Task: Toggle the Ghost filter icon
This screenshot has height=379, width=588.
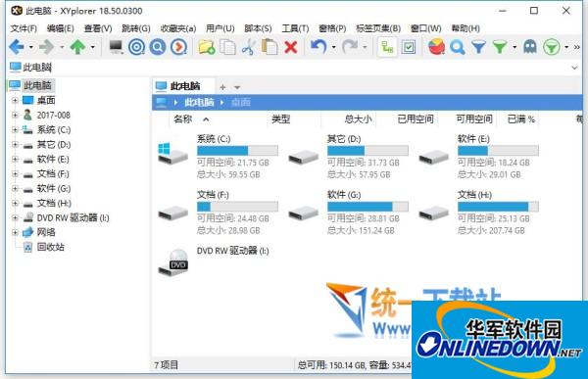Action: pos(530,47)
